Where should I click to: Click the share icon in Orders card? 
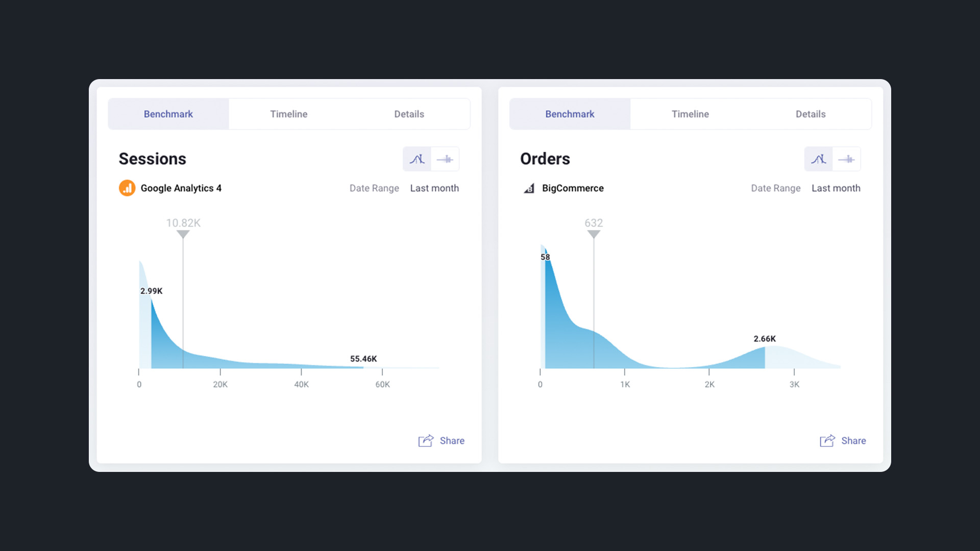coord(827,441)
